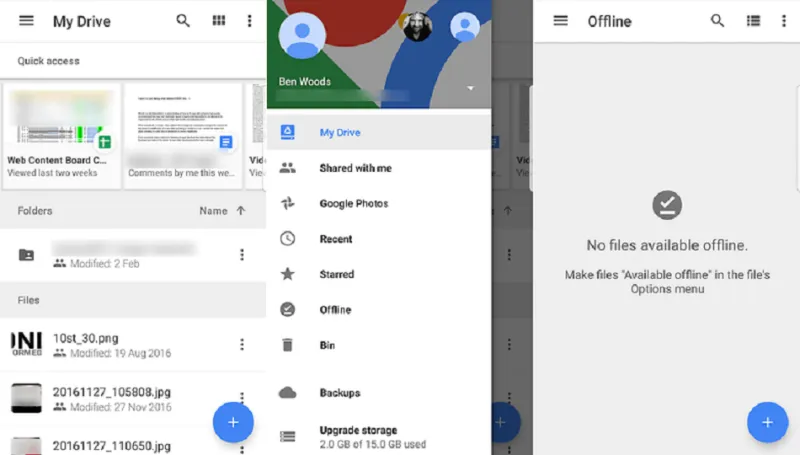This screenshot has width=800, height=455.
Task: Open hamburger menu in My Drive header
Action: pos(26,21)
